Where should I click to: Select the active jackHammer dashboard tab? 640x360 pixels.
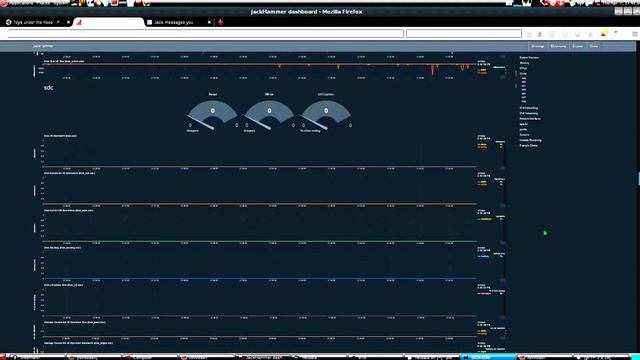(109, 22)
